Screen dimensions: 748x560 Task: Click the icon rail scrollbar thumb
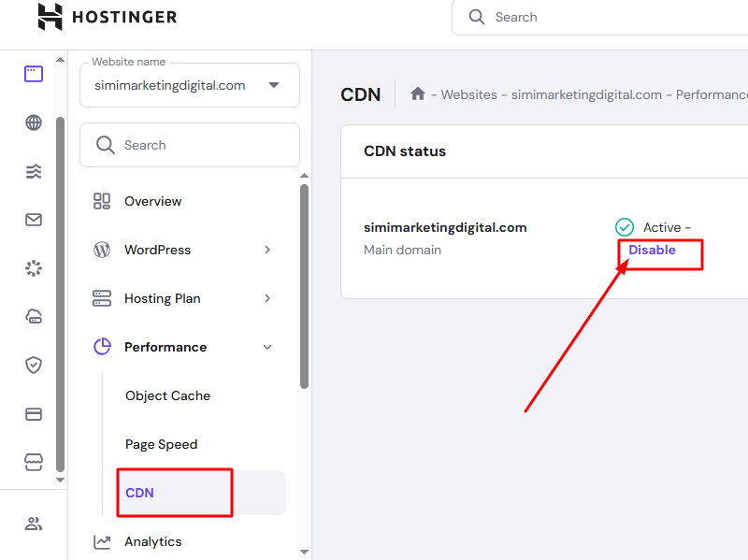tap(60, 294)
